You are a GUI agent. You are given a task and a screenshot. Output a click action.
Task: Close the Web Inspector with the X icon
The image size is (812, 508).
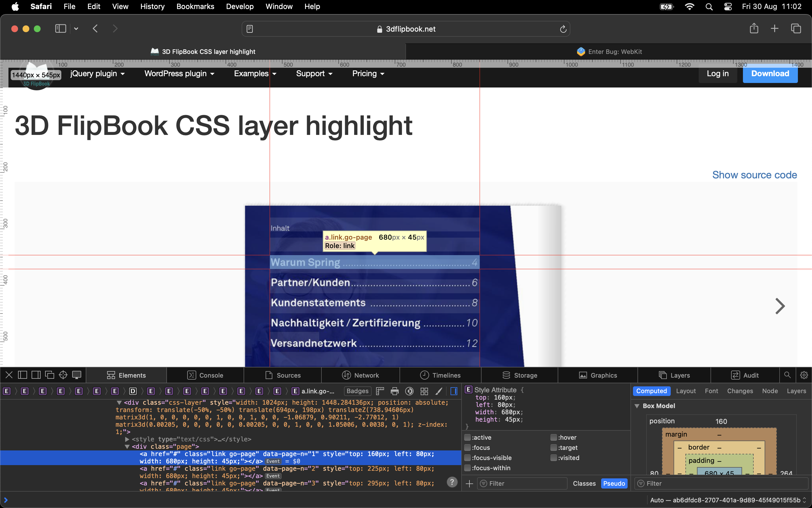(x=9, y=375)
